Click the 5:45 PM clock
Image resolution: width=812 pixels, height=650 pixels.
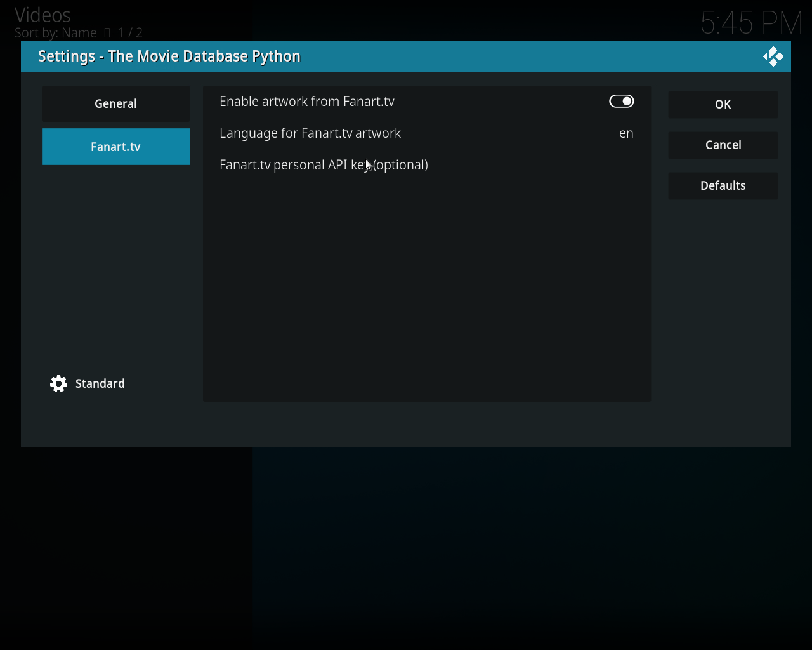tap(752, 23)
